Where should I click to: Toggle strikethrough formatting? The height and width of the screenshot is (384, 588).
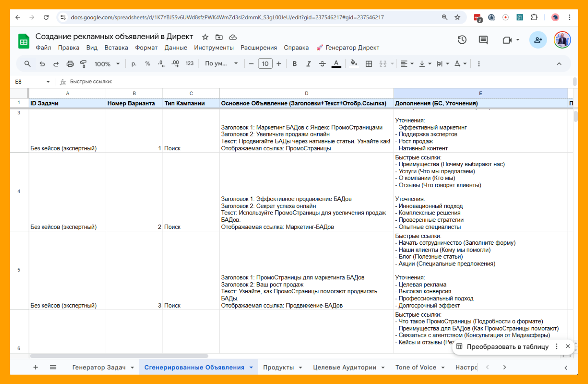(x=322, y=64)
